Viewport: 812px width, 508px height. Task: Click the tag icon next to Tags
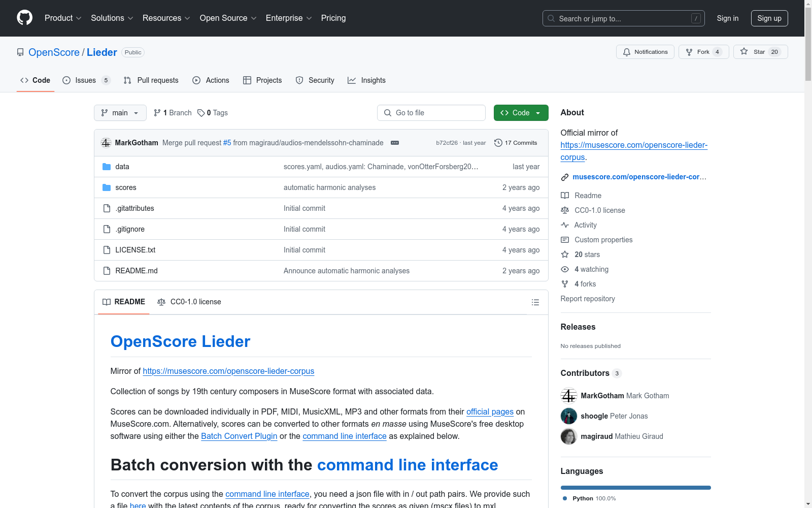coord(201,113)
